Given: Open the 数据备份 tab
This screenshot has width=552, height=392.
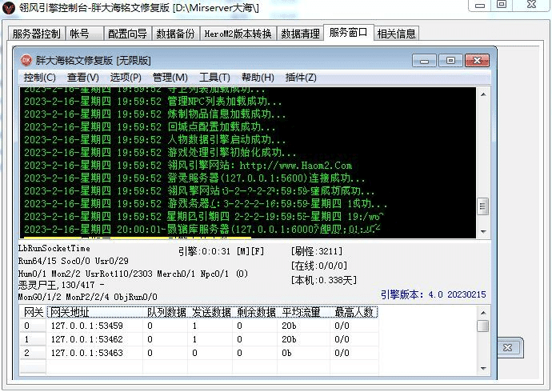Looking at the screenshot, I should tap(175, 34).
